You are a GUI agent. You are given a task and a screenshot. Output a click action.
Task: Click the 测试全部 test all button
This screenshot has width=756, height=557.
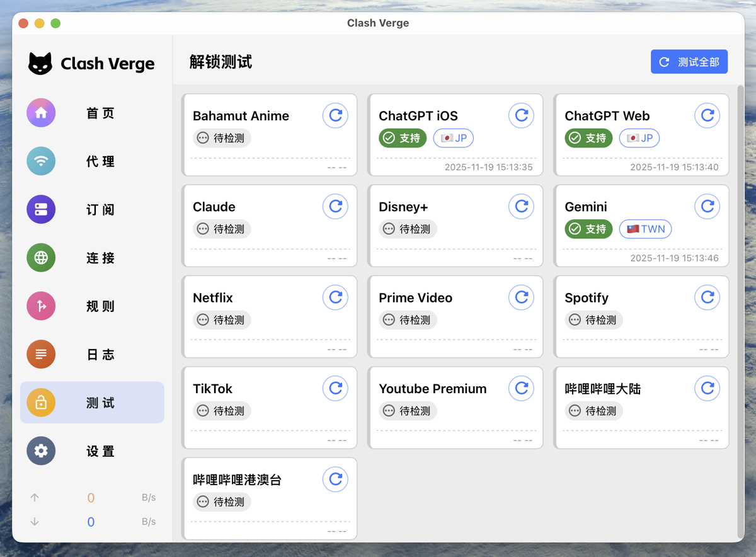tap(689, 62)
